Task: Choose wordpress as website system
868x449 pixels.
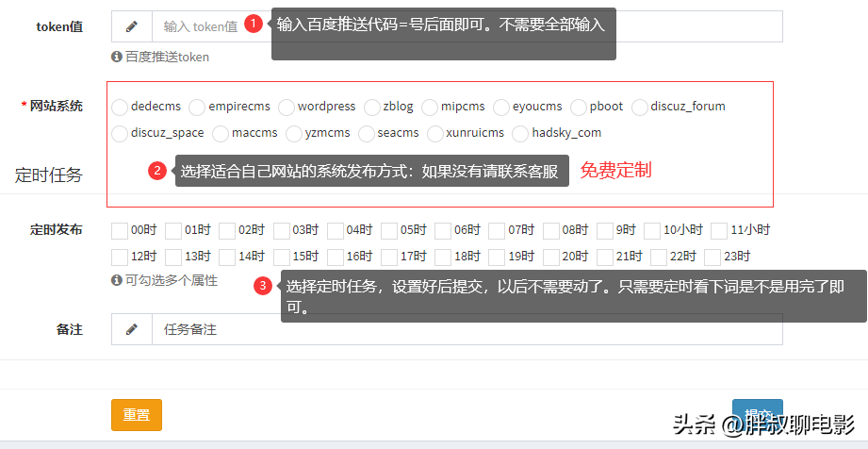Action: 287,107
